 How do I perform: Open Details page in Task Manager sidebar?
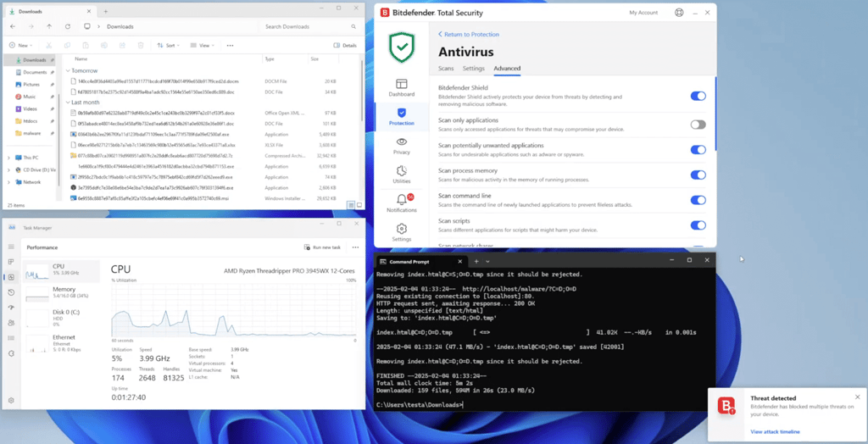pyautogui.click(x=11, y=338)
